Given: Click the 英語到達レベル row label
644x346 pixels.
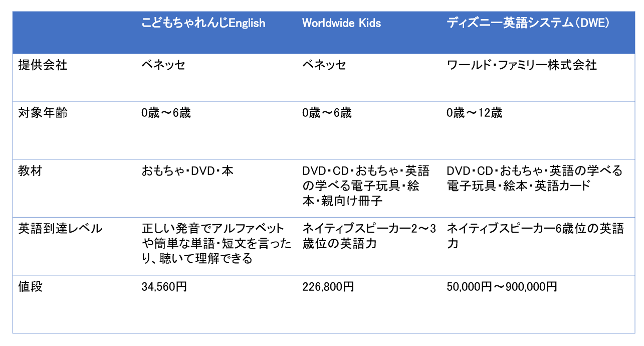Looking at the screenshot, I should (60, 229).
